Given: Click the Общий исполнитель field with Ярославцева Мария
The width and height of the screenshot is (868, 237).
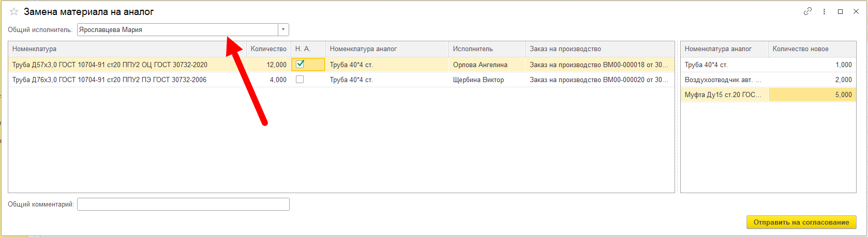Looking at the screenshot, I should [177, 30].
